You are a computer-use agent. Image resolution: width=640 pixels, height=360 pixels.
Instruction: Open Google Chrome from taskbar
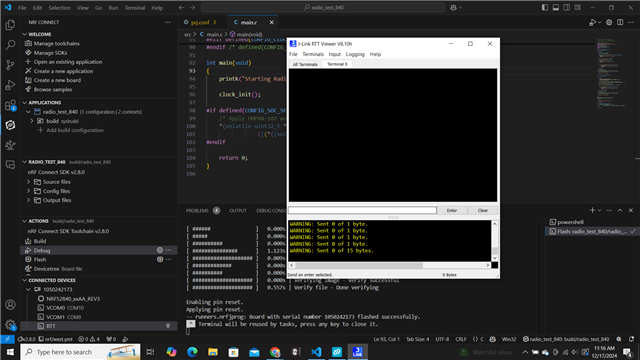(275, 351)
